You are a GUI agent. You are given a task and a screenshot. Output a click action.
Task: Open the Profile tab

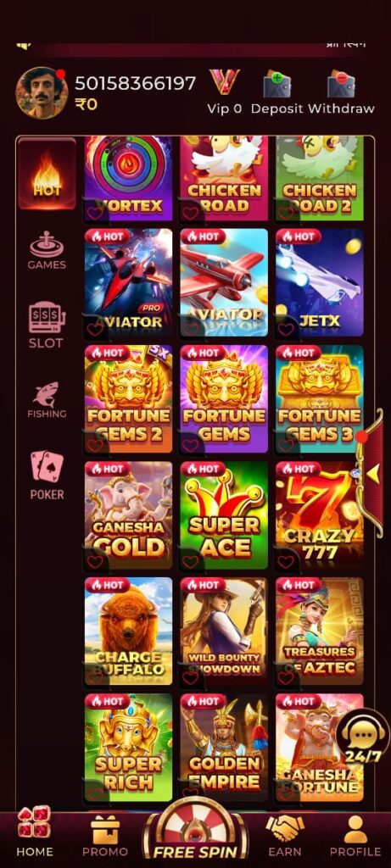pyautogui.click(x=355, y=835)
